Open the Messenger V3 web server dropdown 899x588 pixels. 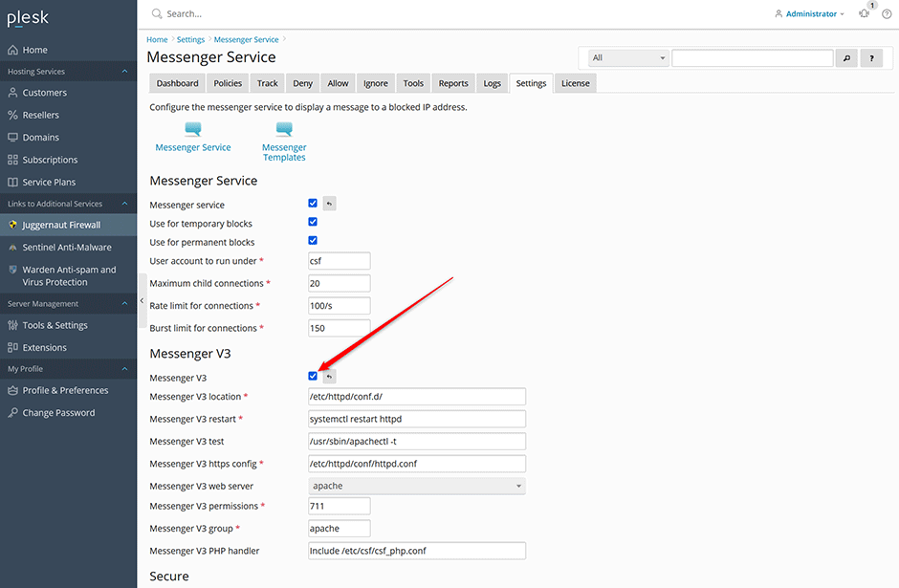[x=417, y=486]
